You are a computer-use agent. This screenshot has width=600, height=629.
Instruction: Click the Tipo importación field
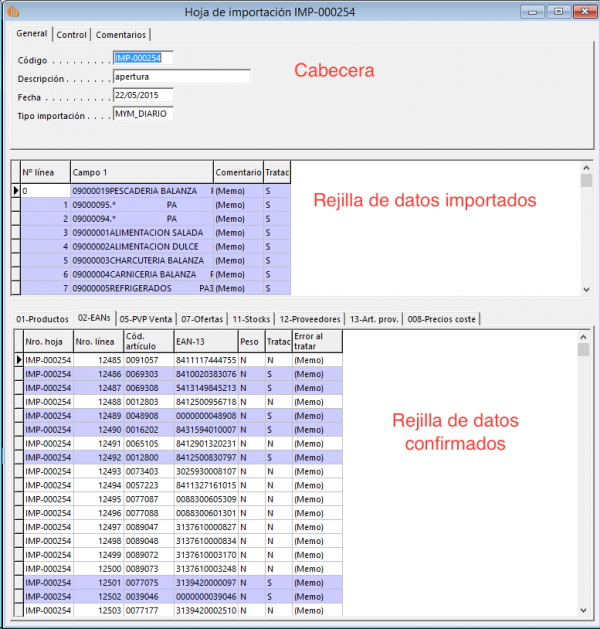tap(143, 114)
